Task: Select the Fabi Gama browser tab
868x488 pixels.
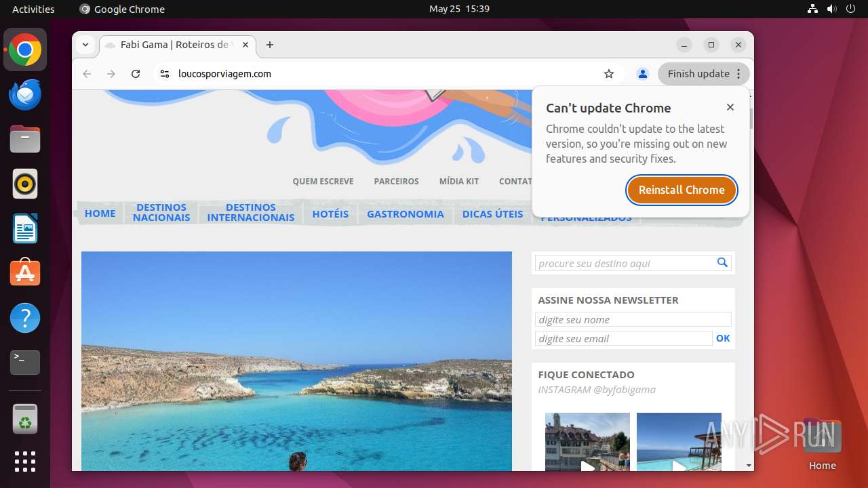Action: click(178, 45)
